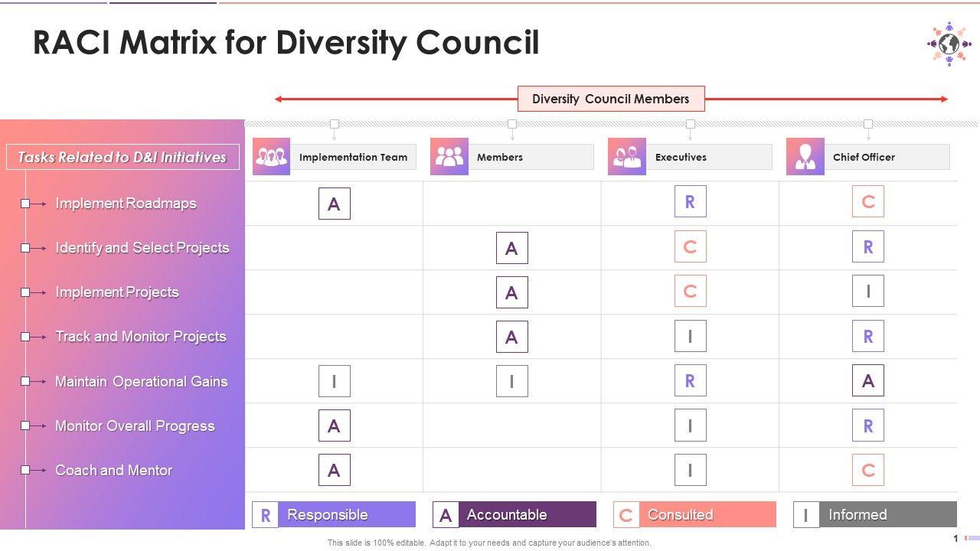Click the globe diversity logo icon
The height and width of the screenshot is (551, 980).
coord(949,44)
